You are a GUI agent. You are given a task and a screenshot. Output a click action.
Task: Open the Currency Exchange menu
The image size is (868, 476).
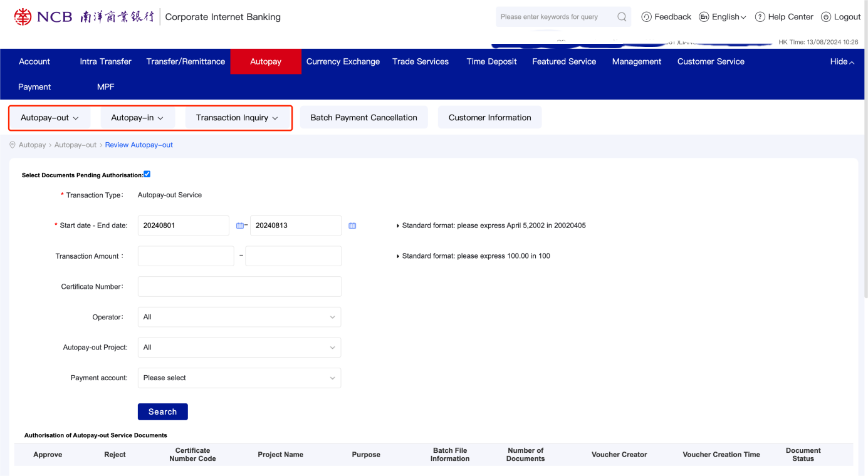tap(343, 61)
